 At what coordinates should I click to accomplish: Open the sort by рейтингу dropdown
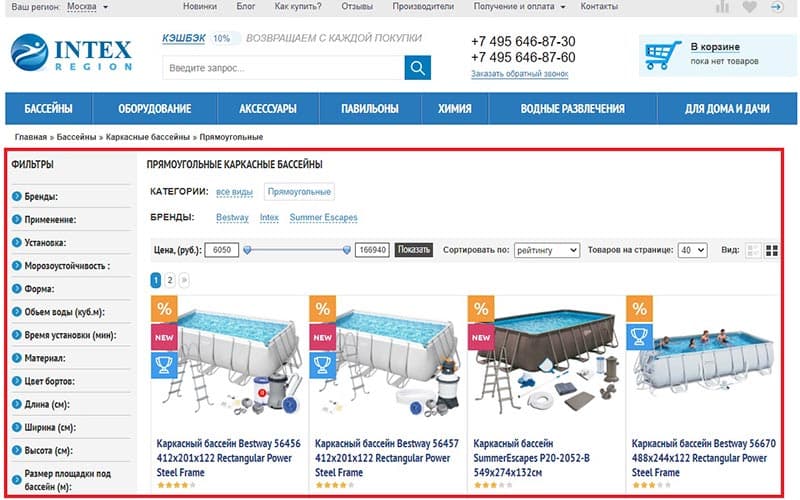click(546, 250)
